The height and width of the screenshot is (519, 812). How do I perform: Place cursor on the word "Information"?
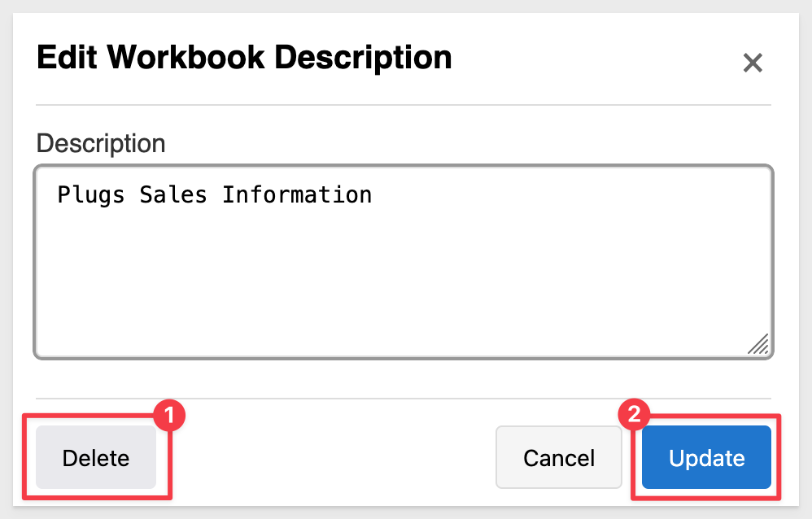(297, 194)
